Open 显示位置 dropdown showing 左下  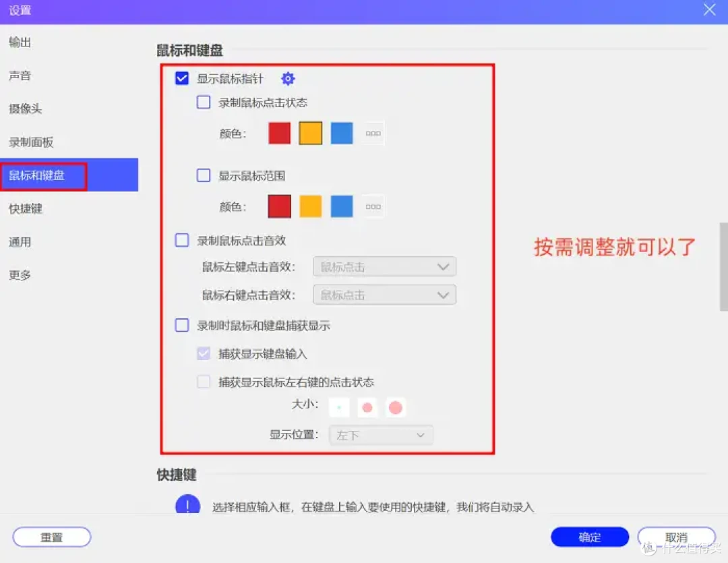pos(381,436)
